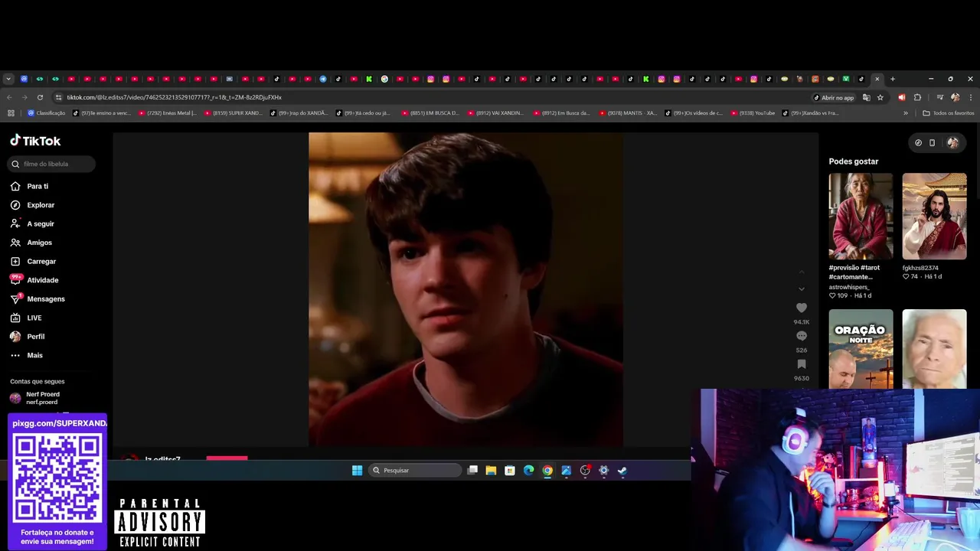Click the TikTok search field
980x551 pixels.
(x=52, y=164)
